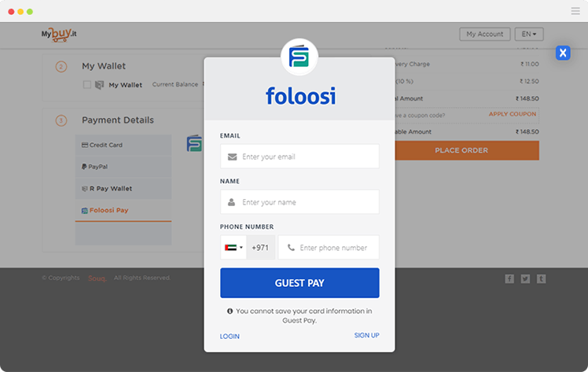
Task: Focus the Enter your email field
Action: [300, 157]
